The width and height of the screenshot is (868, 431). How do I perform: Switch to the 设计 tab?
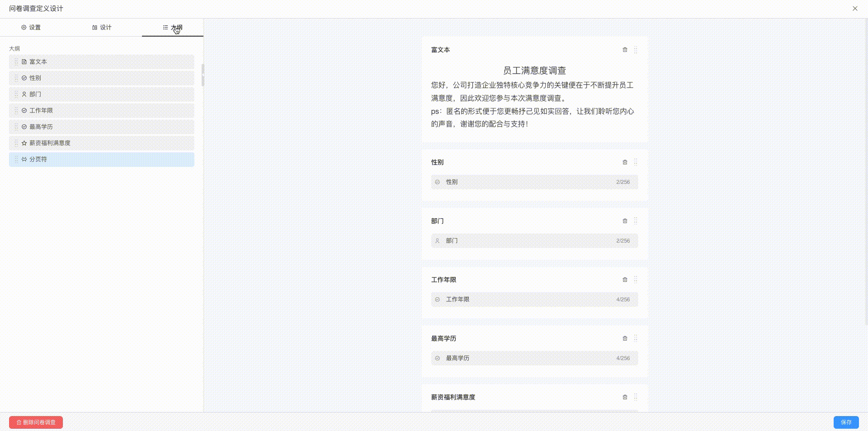pos(102,28)
